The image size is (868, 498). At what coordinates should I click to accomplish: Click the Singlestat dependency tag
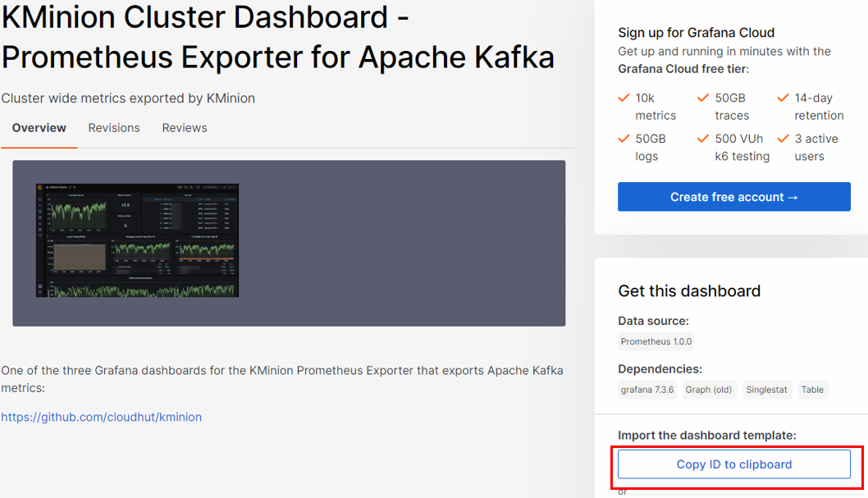pyautogui.click(x=766, y=390)
